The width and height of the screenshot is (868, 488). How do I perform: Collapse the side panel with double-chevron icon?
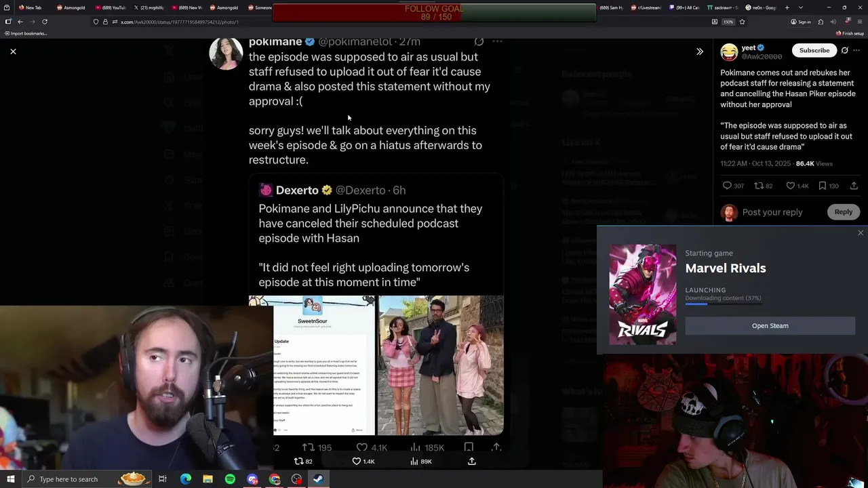point(700,52)
